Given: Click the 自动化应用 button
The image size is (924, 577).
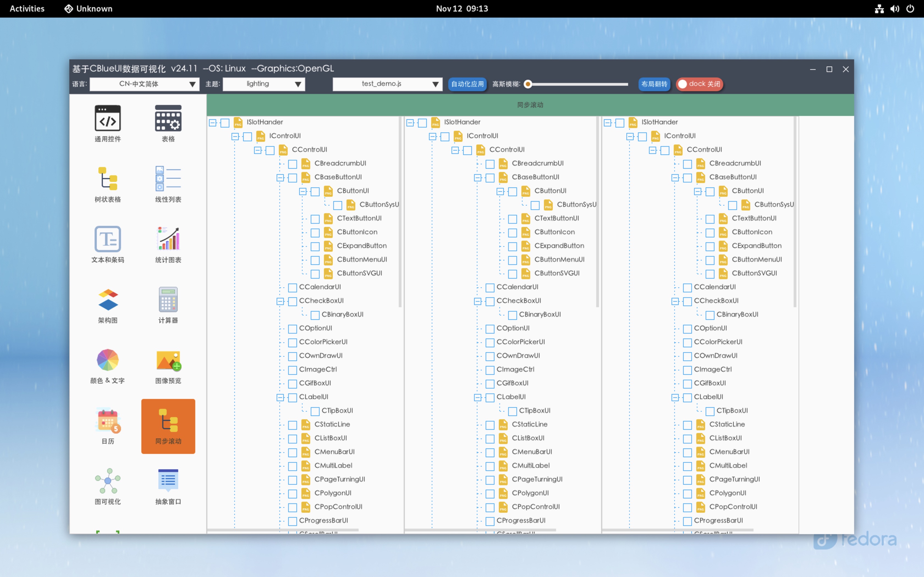Looking at the screenshot, I should pyautogui.click(x=467, y=84).
